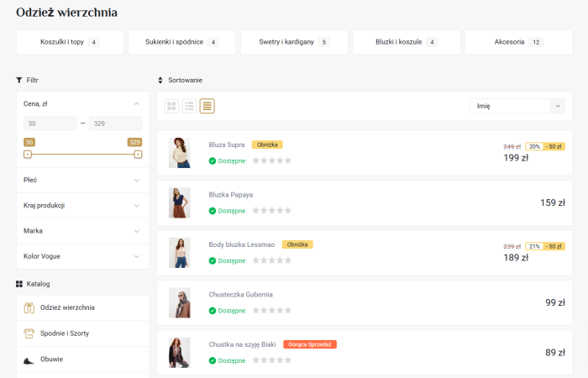Screen dimensions: 588x378
Task: Open the Bluza Supra product link
Action: click(227, 144)
